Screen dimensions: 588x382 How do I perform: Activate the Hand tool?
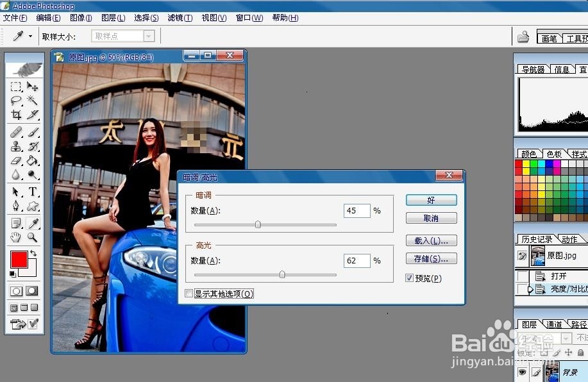click(x=15, y=237)
